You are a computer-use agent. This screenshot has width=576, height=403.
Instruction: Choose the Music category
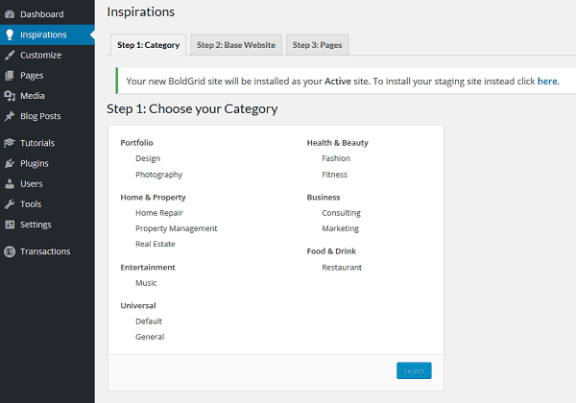pos(146,283)
